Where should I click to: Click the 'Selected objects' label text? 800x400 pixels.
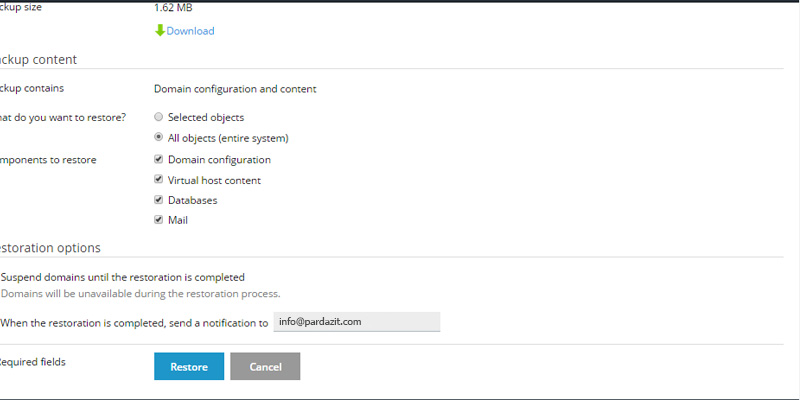[205, 117]
